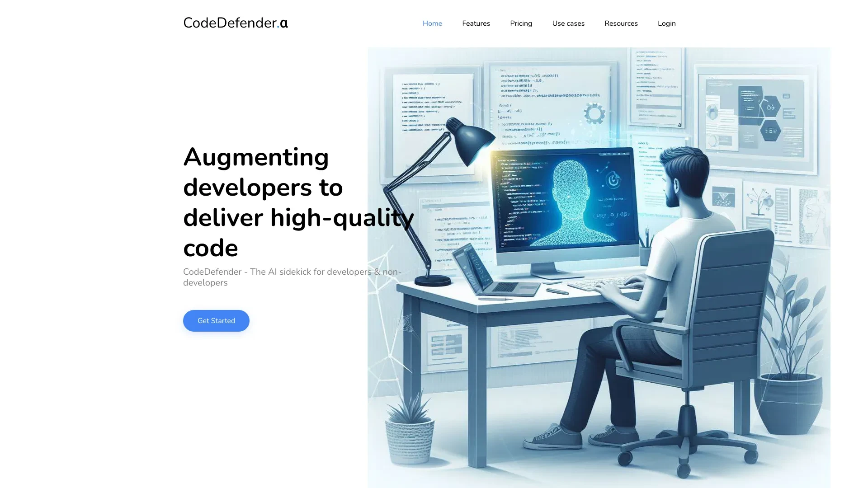Click the Home navigation tab

[432, 23]
